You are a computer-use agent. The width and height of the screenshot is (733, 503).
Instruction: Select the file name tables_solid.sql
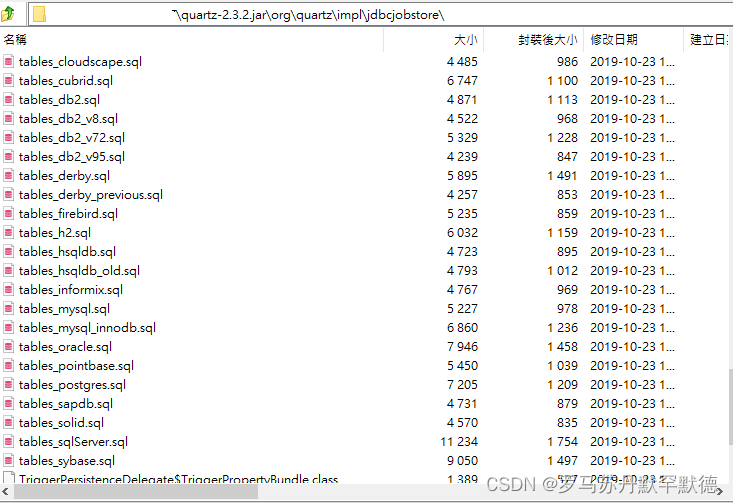point(61,423)
